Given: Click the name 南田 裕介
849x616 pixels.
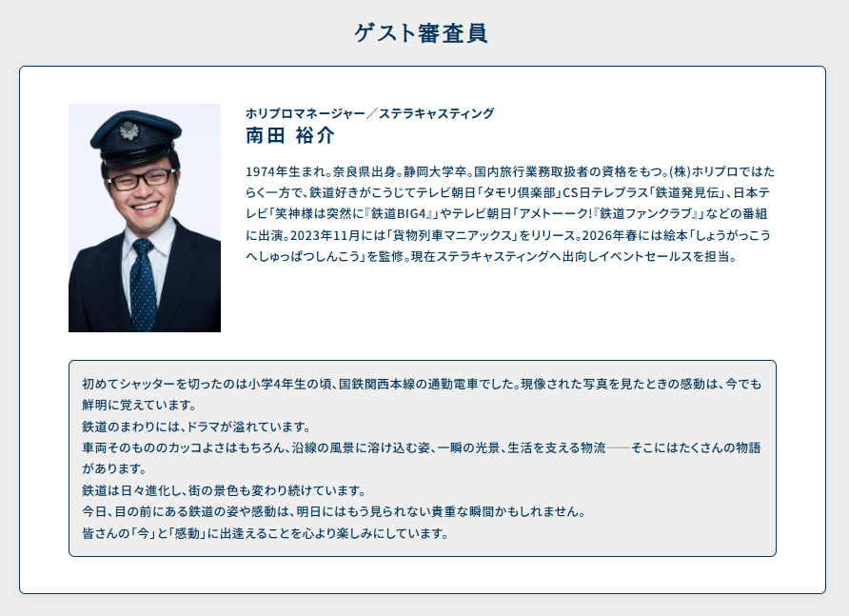Looking at the screenshot, I should 290,135.
